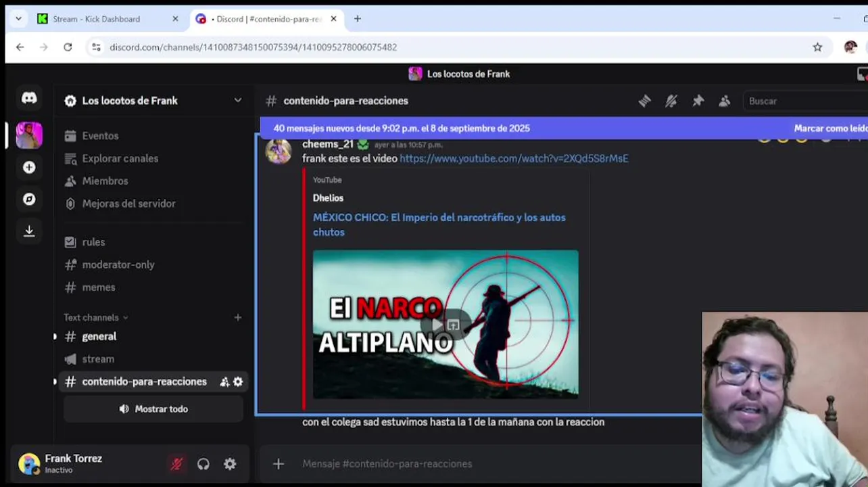Image resolution: width=868 pixels, height=487 pixels.
Task: Click the Buscar search field
Action: pyautogui.click(x=805, y=101)
